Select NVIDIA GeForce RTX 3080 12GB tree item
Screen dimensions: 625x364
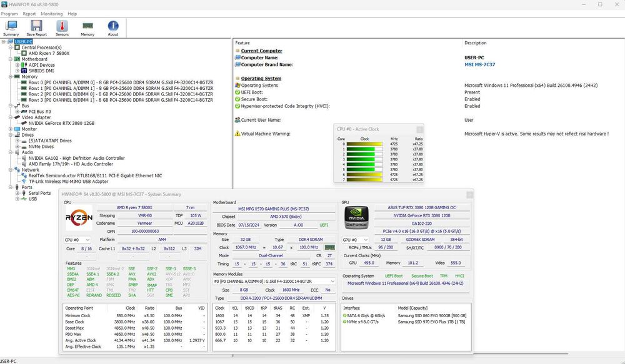coord(61,124)
